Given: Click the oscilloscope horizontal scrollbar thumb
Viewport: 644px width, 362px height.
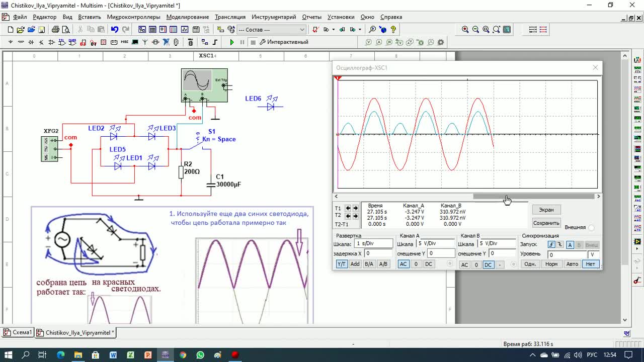Looking at the screenshot, I should pos(533,196).
